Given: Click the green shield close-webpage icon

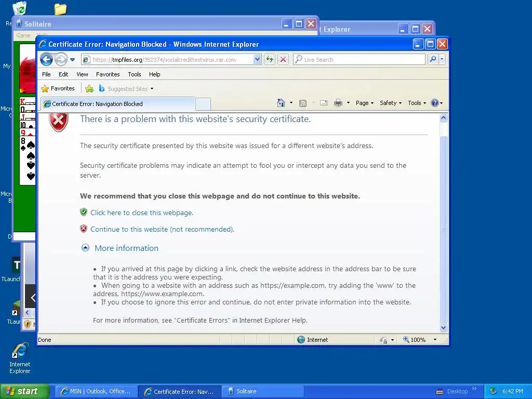Looking at the screenshot, I should [84, 212].
